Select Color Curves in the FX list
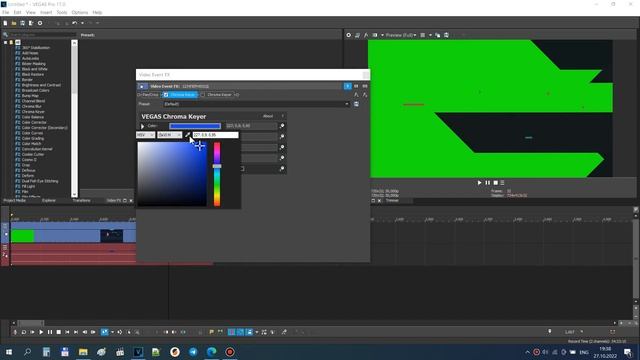Viewport: 640px width, 360px height. (x=32, y=133)
